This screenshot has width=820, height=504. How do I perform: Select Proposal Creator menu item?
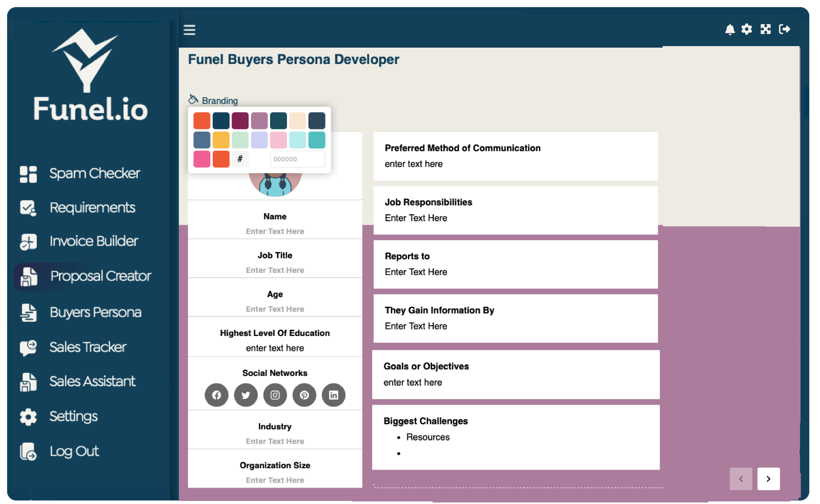click(100, 276)
